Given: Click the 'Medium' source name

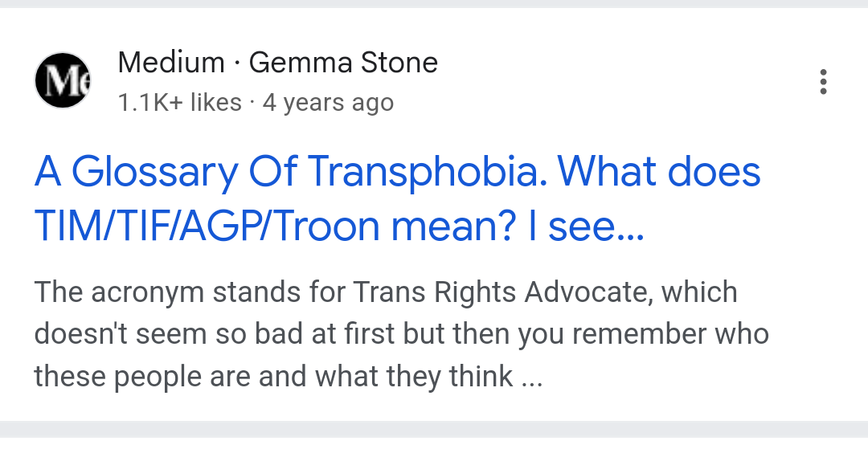Looking at the screenshot, I should (x=171, y=62).
